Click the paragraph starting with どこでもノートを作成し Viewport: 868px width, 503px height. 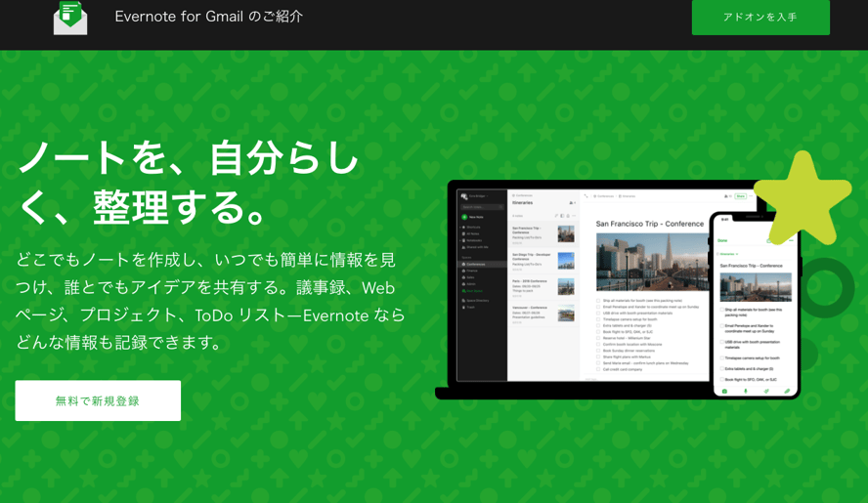pos(210,301)
